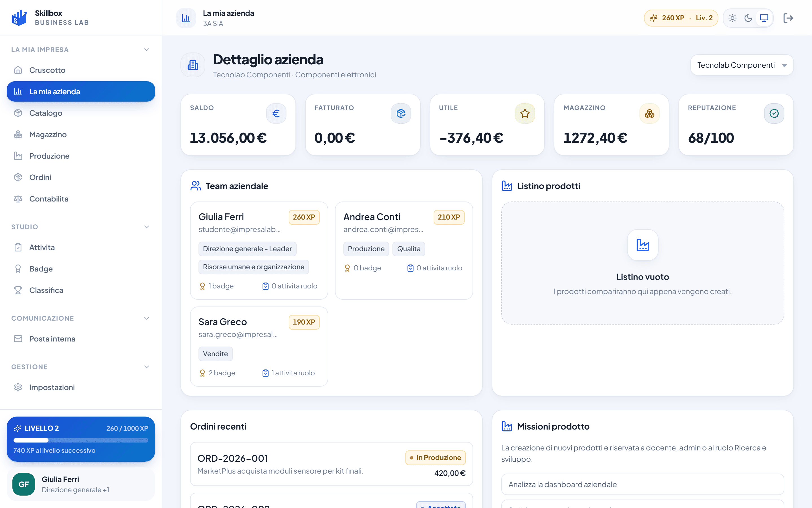Click the 260 XP Liv. 2 badge
This screenshot has width=812, height=508.
[x=681, y=18]
